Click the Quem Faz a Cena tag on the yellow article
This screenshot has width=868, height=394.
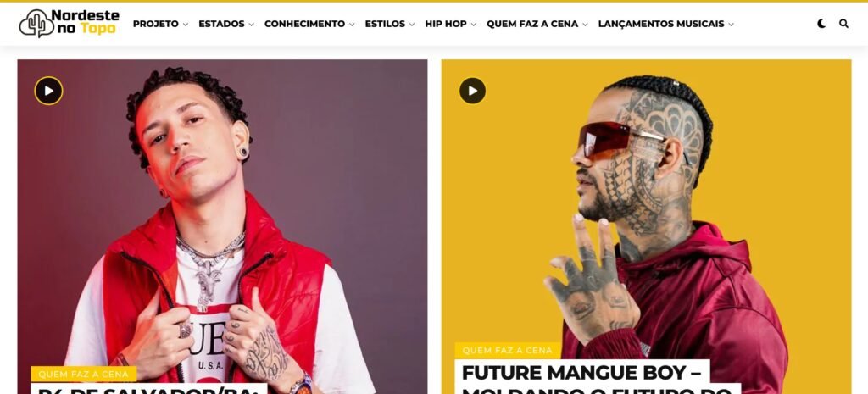coord(508,350)
